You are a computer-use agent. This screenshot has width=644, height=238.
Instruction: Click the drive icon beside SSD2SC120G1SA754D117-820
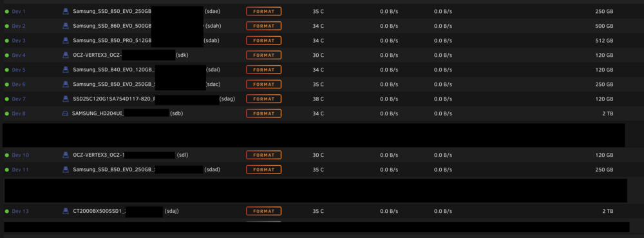pyautogui.click(x=65, y=99)
